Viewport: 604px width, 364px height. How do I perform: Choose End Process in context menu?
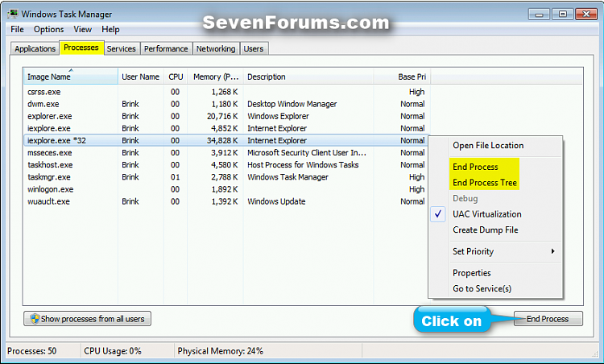[475, 167]
